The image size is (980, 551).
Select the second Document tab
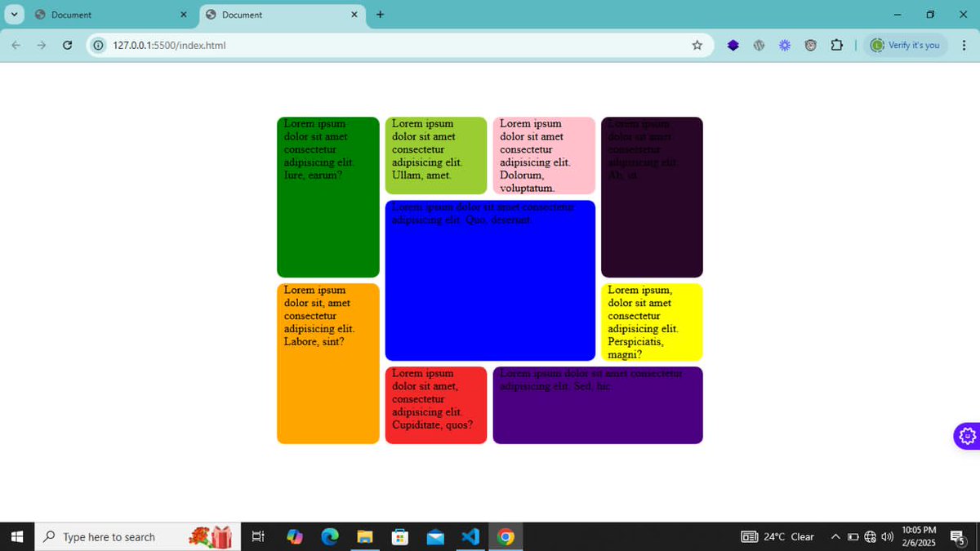282,15
